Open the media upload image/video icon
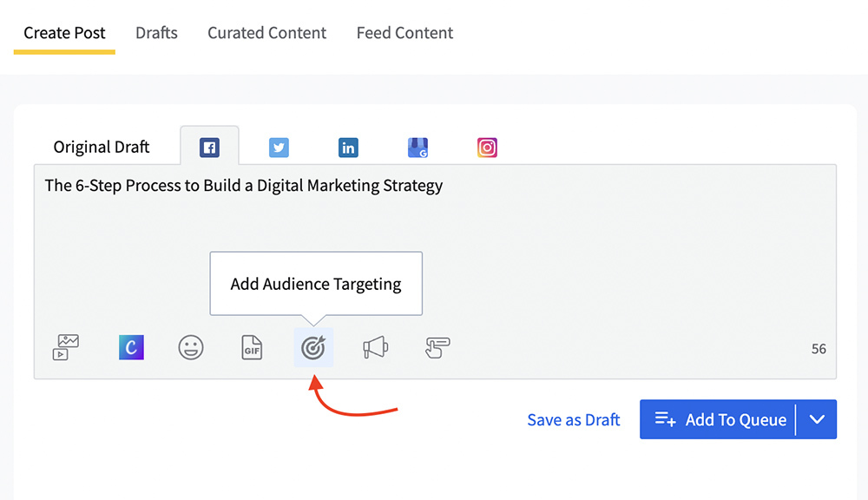The width and height of the screenshot is (868, 500). click(65, 348)
